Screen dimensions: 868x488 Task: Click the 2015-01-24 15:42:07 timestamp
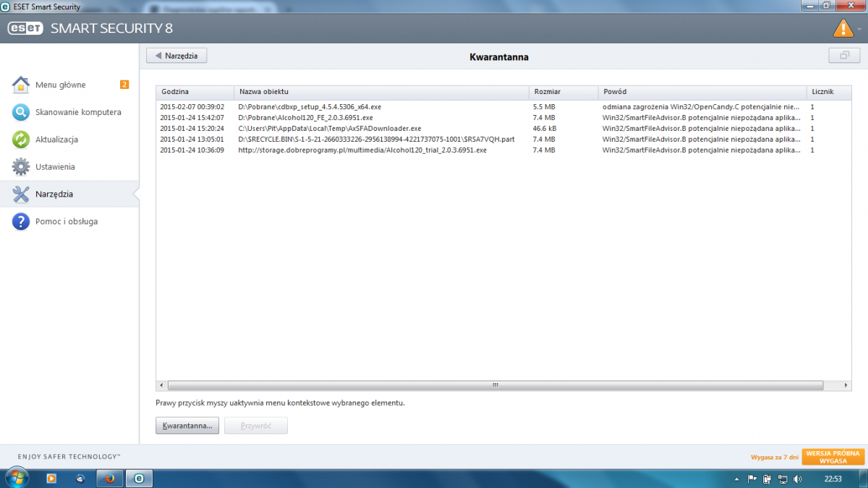[x=192, y=117]
